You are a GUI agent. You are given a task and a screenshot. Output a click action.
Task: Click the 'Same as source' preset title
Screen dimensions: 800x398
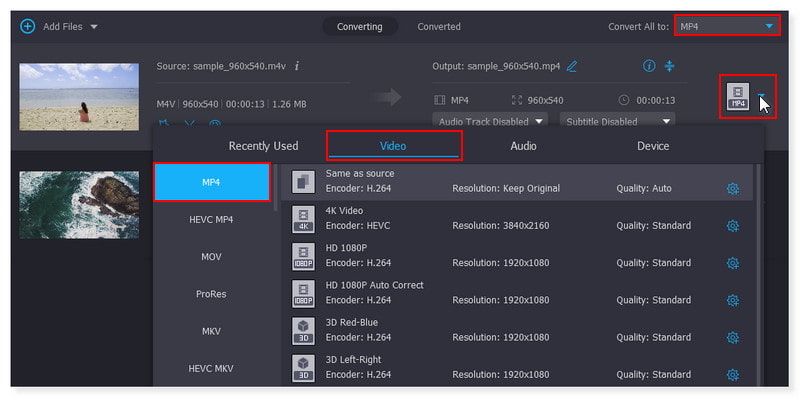point(360,173)
